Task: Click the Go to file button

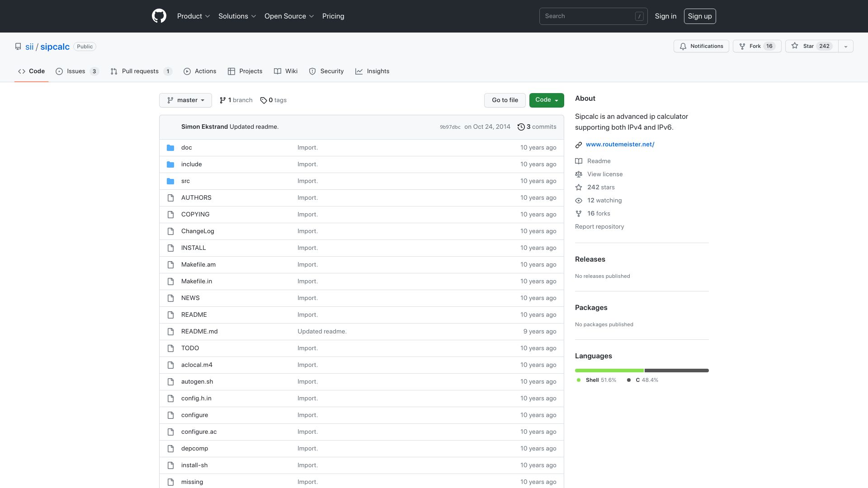Action: (505, 100)
